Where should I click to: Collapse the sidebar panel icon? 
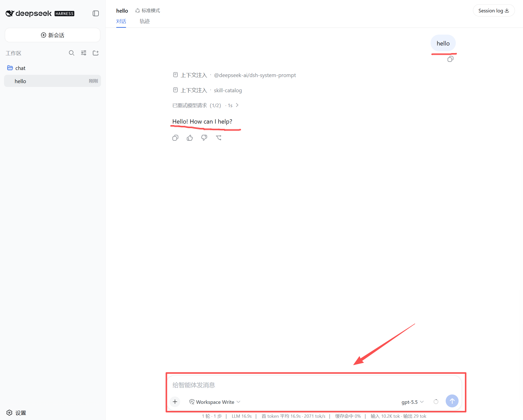click(96, 13)
